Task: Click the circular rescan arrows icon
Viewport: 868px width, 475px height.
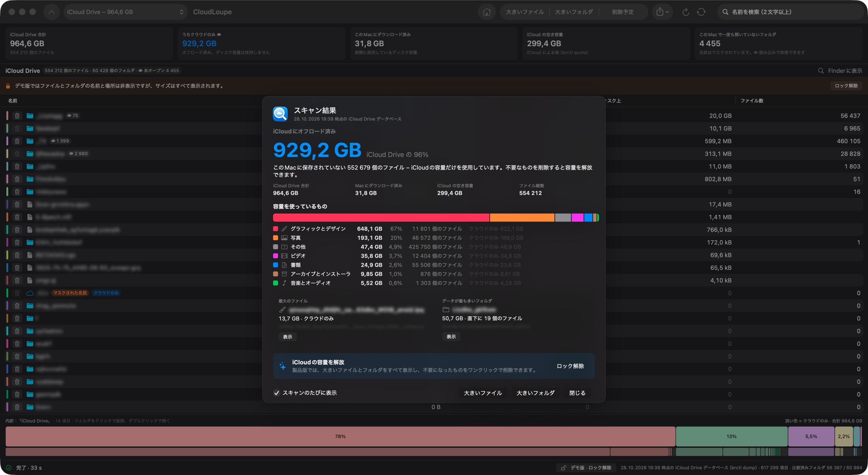Action: pos(701,12)
